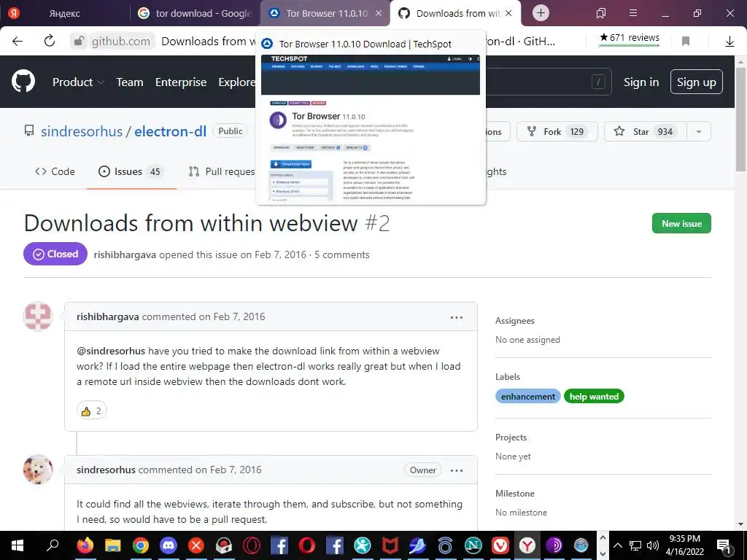Open the enhancement label
Screen dimensions: 747x560
click(528, 396)
